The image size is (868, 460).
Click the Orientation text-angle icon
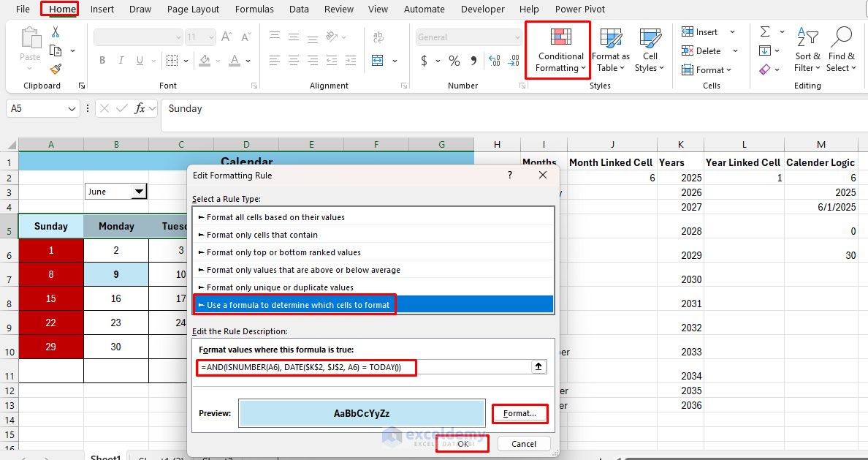332,37
